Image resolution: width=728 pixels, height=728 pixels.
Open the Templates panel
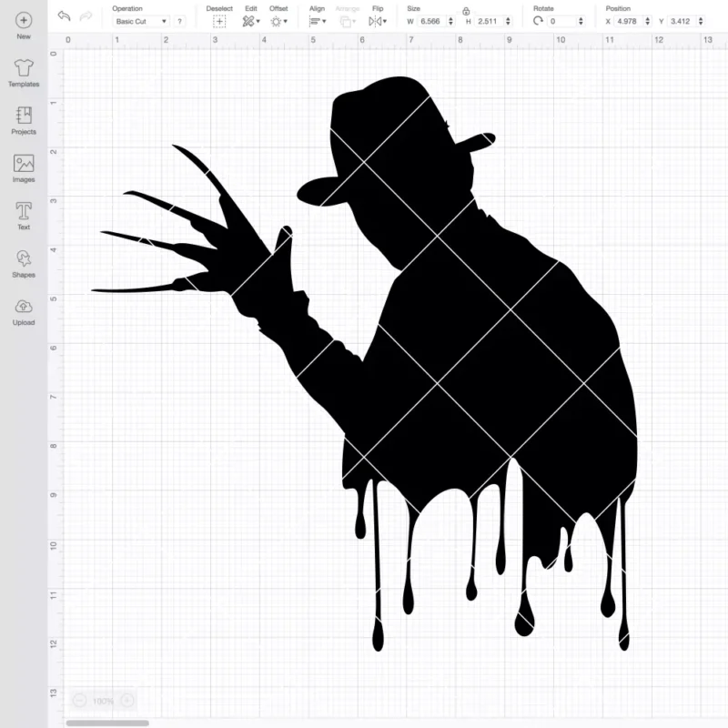pos(24,74)
